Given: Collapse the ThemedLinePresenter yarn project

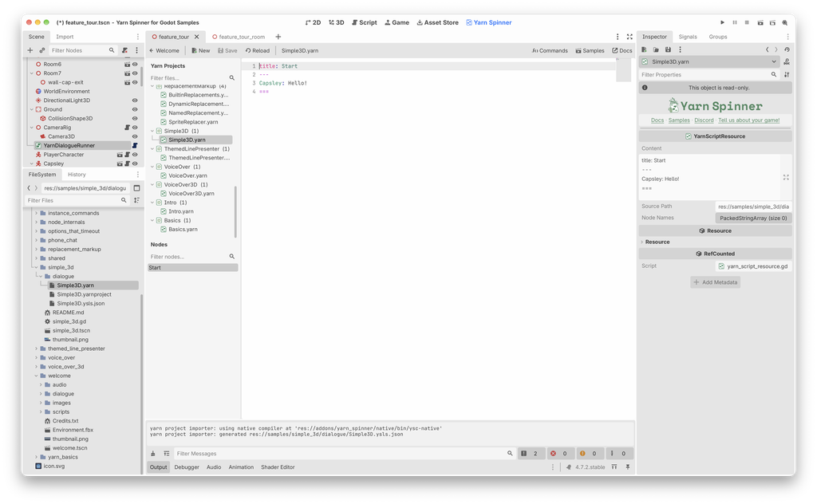Looking at the screenshot, I should point(152,149).
